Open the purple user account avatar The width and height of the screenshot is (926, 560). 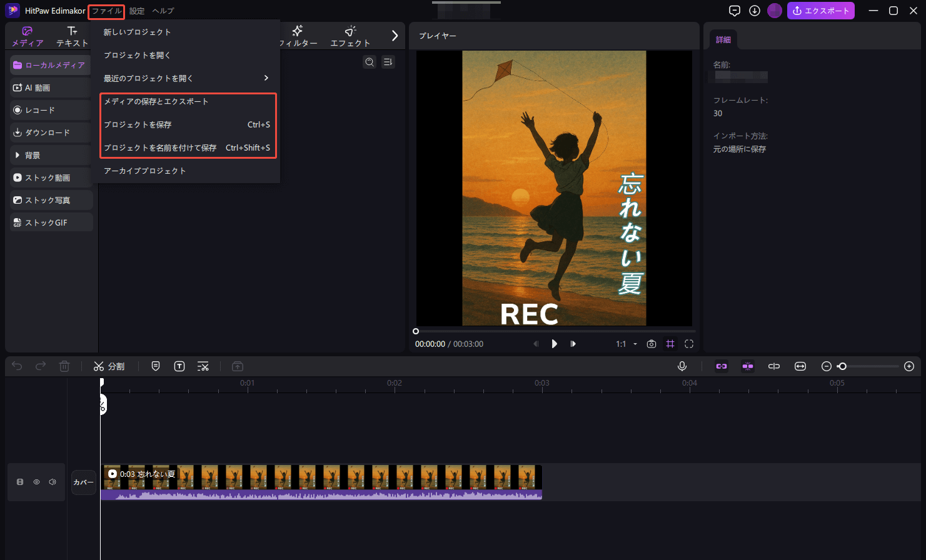pos(775,11)
